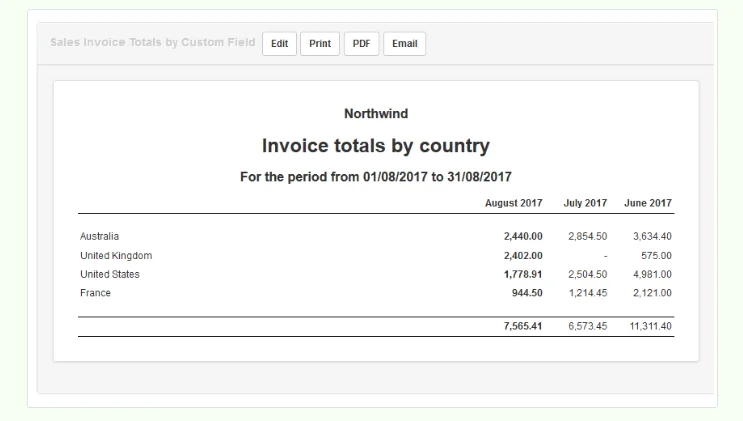Click the June 2017 column header

(x=648, y=203)
